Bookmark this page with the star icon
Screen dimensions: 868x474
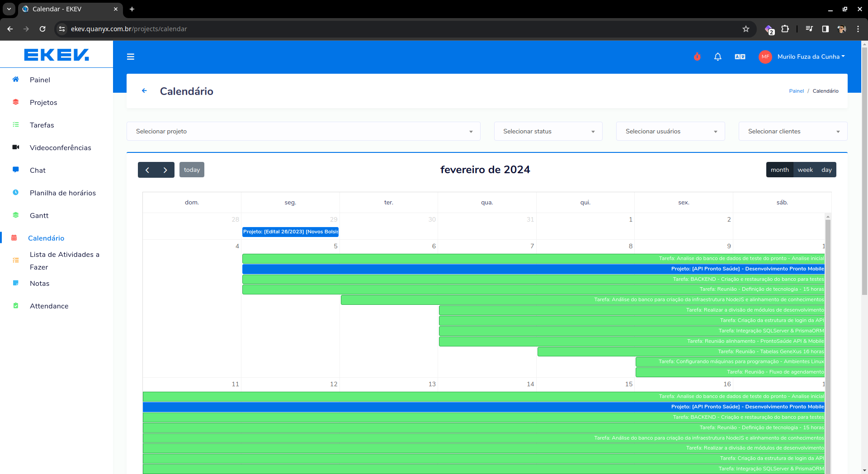pyautogui.click(x=746, y=29)
